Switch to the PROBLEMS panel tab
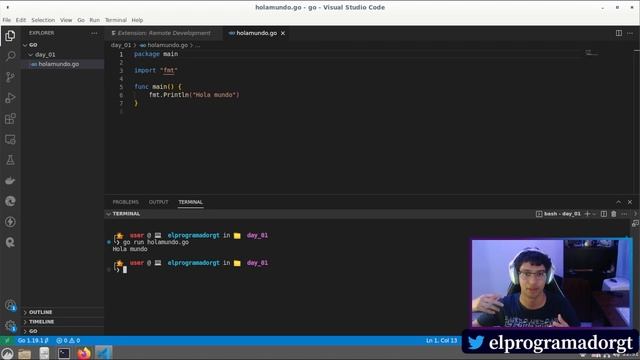Image resolution: width=640 pixels, height=360 pixels. point(126,202)
